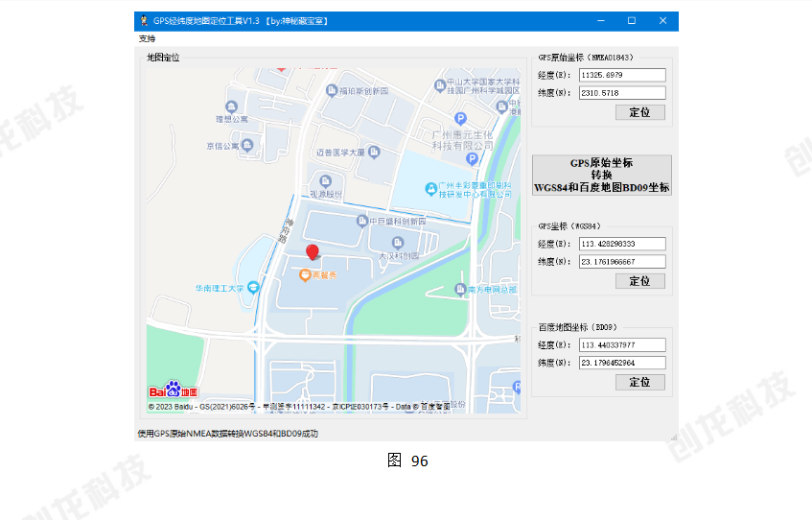Select the 大汉科创园 map icon

pos(398,242)
